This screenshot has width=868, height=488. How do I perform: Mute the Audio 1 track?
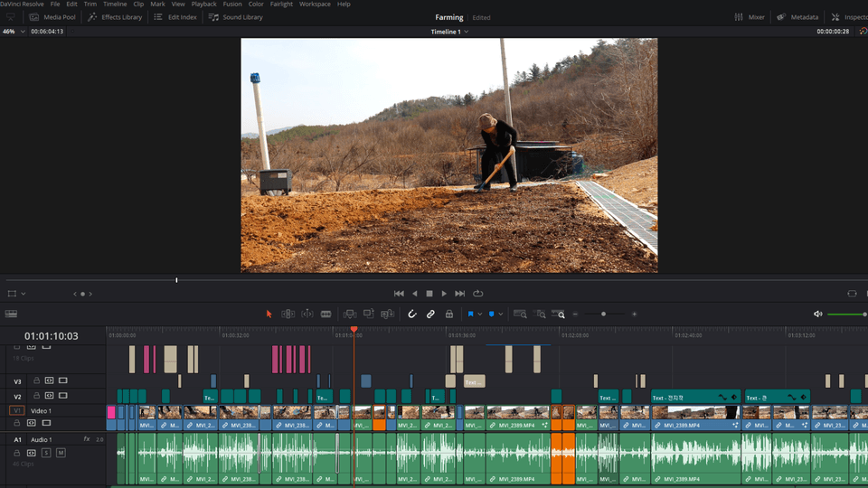(61, 453)
